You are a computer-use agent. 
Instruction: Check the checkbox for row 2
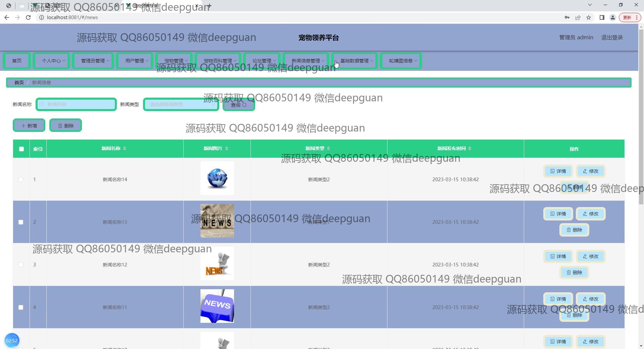pyautogui.click(x=21, y=222)
